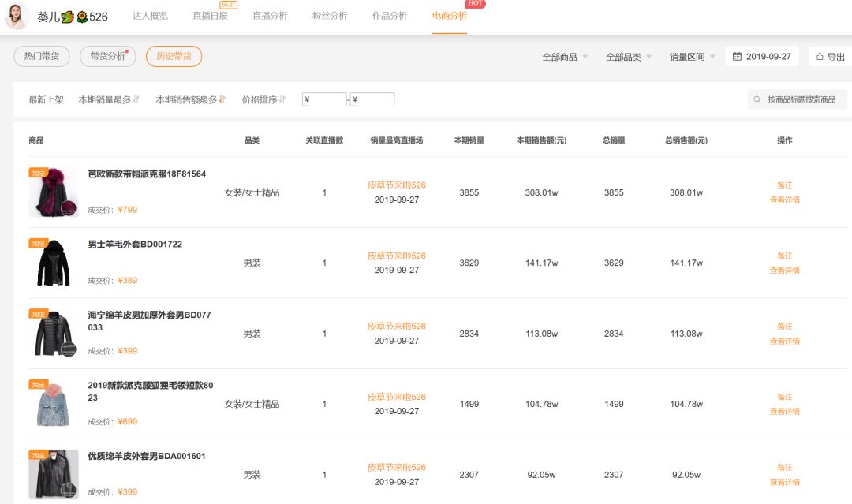The image size is (852, 504).
Task: Click the 皮草节来啦526 live session link
Action: pos(398,185)
